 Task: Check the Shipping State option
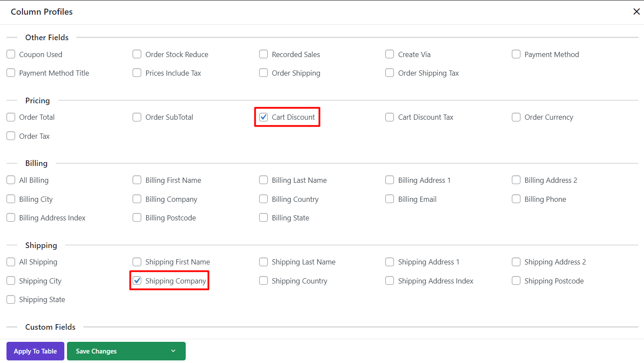point(11,299)
